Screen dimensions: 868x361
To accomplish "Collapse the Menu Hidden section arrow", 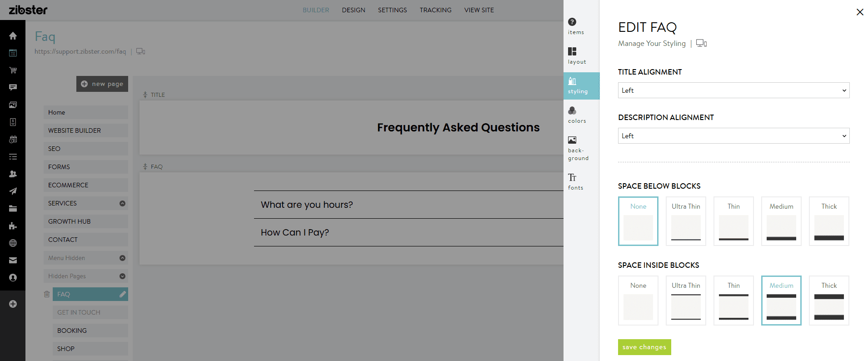I will point(122,258).
